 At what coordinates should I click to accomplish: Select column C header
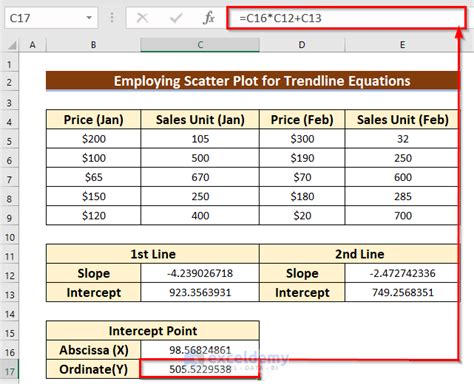click(200, 45)
